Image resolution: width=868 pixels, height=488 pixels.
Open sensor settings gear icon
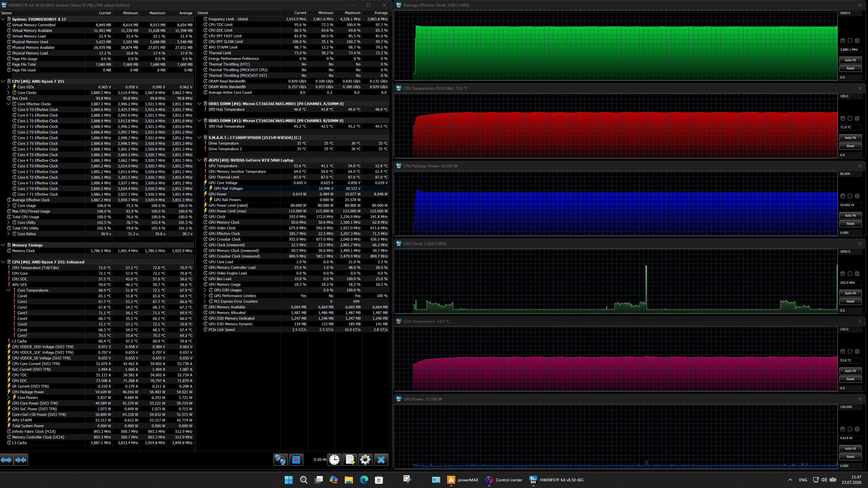coord(365,460)
